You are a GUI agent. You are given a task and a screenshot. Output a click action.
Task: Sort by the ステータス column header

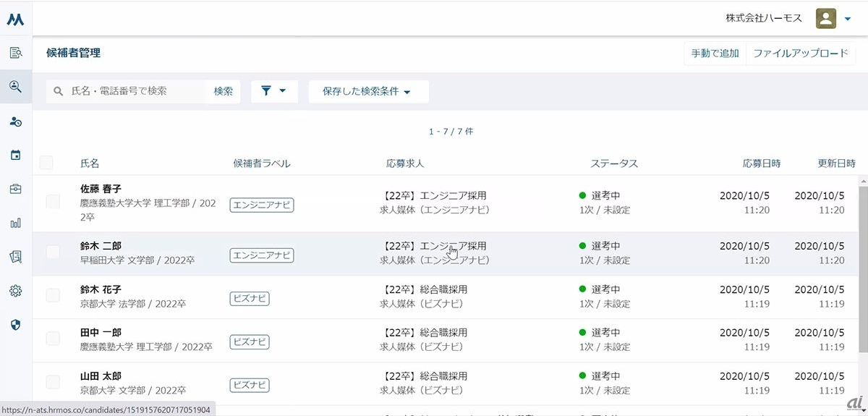(x=613, y=164)
